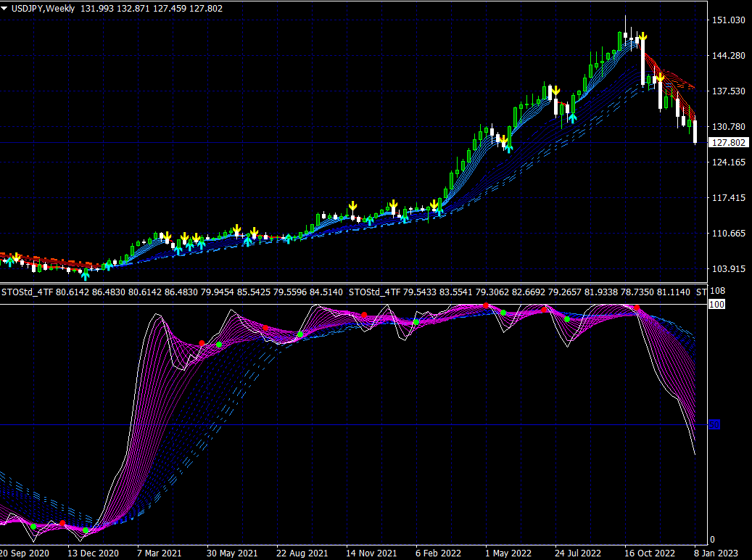Image resolution: width=752 pixels, height=560 pixels.
Task: Click the cyan up arrow at the lowest price
Action: click(86, 275)
